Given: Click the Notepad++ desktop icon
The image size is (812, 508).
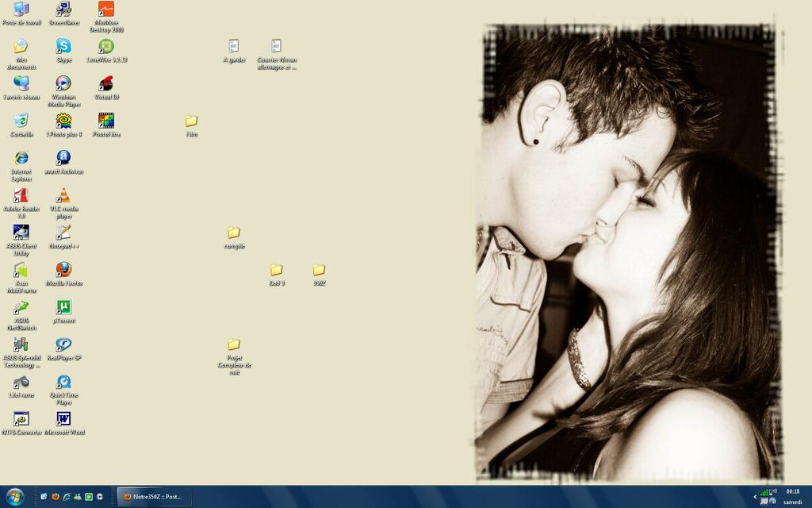Looking at the screenshot, I should coord(63,233).
